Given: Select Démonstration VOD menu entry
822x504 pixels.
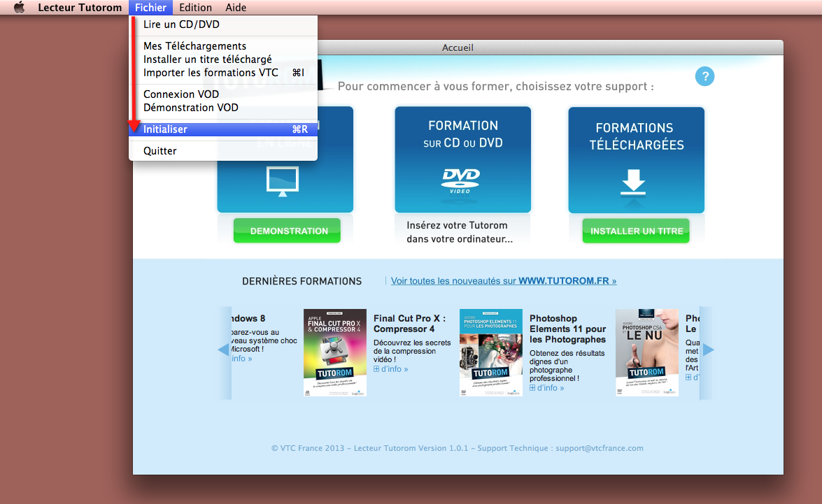Looking at the screenshot, I should pos(223,108).
